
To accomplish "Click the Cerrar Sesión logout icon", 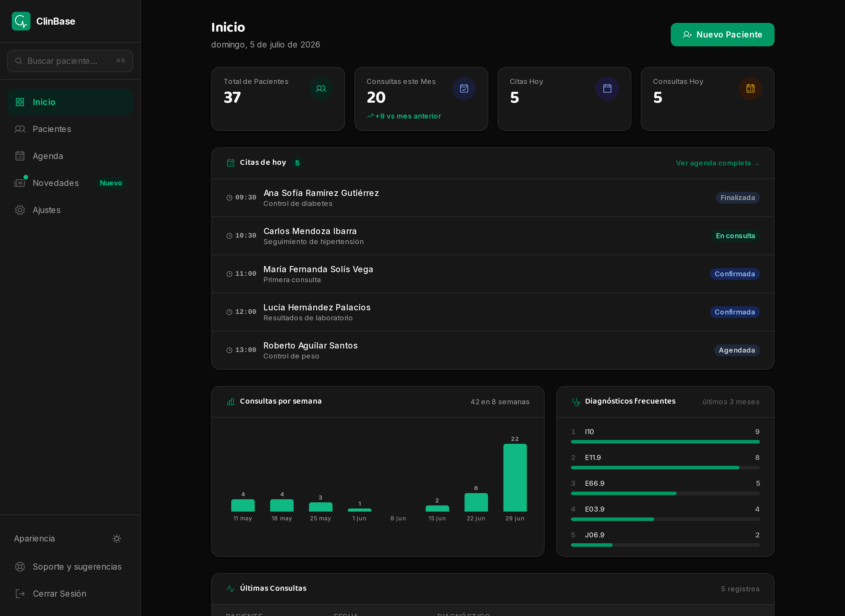I will (20, 594).
